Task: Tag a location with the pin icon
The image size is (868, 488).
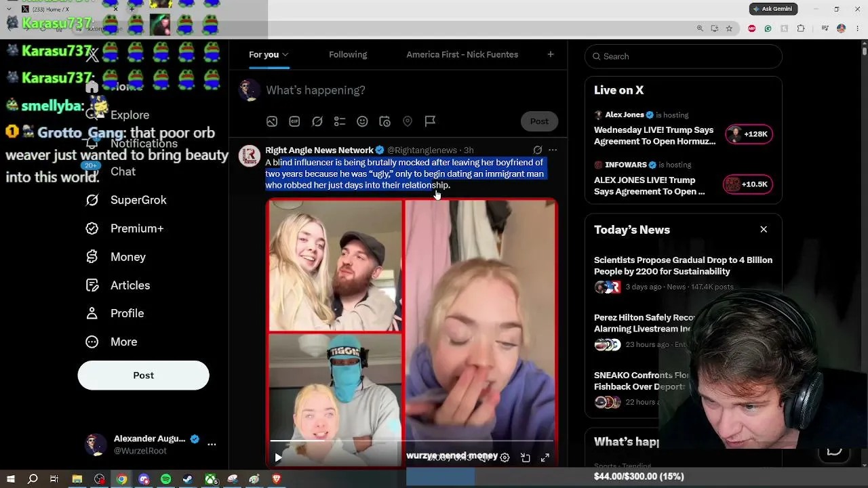Action: tap(408, 121)
